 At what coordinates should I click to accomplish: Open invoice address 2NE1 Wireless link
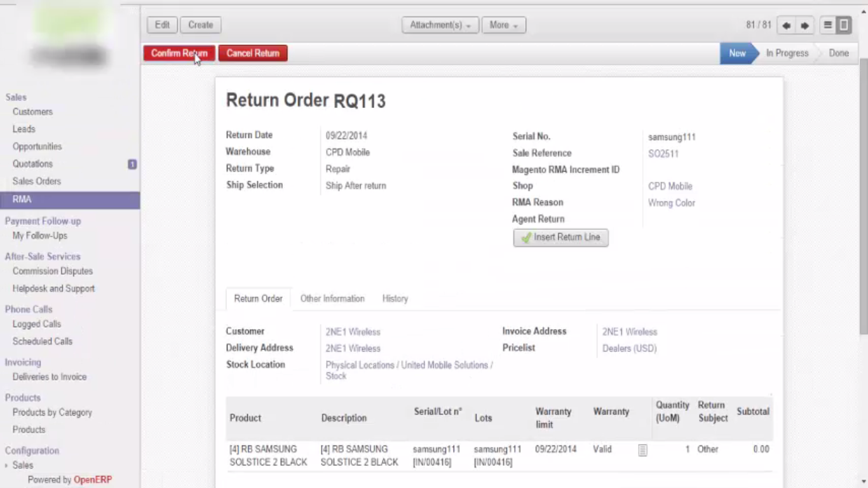[630, 332]
